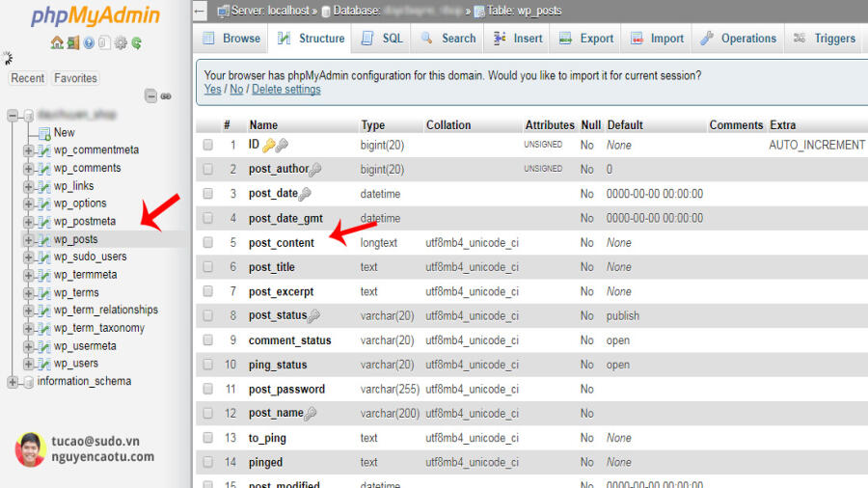The height and width of the screenshot is (488, 868).
Task: Expand the wp_posts table tree node
Action: 28,239
